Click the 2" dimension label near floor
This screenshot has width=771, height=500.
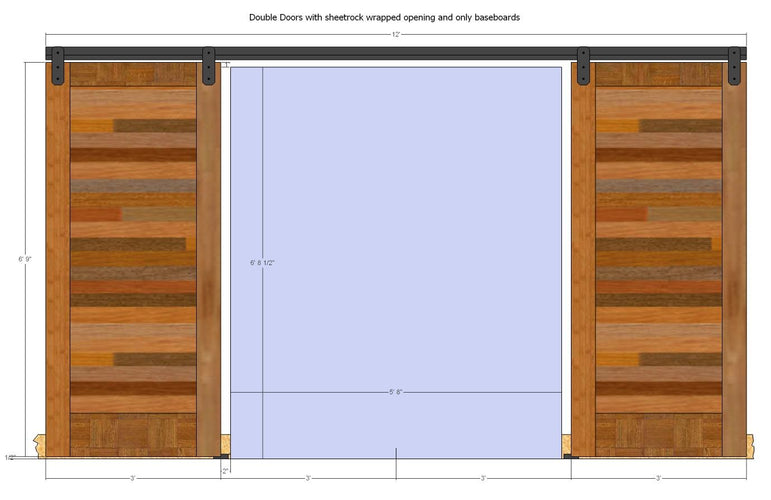click(x=226, y=470)
